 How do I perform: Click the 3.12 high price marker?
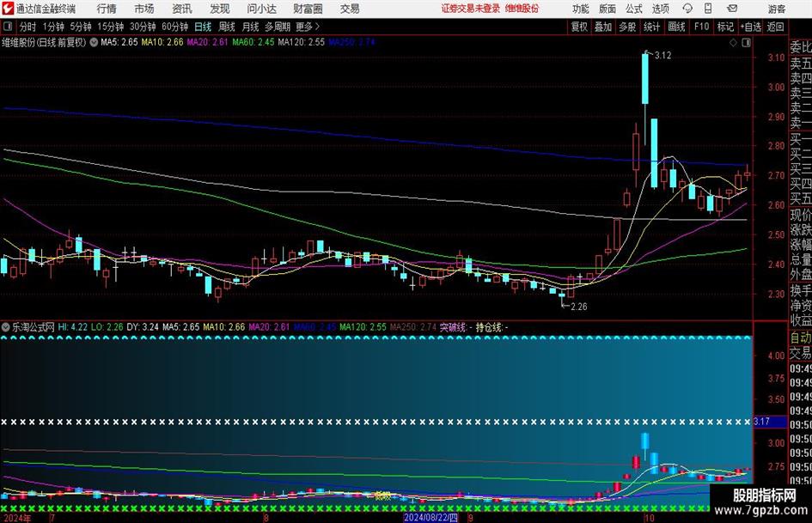pos(662,56)
